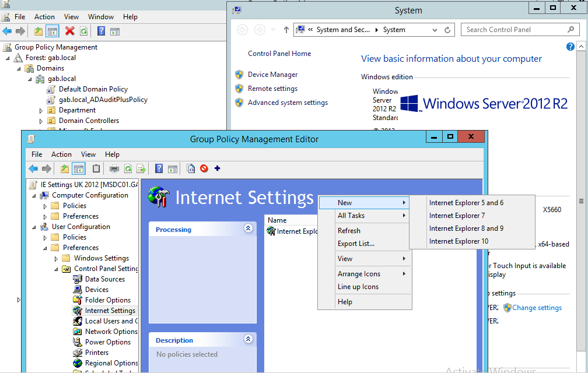Select Folder Options tree item
Screen dimensions: 588x373
[107, 300]
